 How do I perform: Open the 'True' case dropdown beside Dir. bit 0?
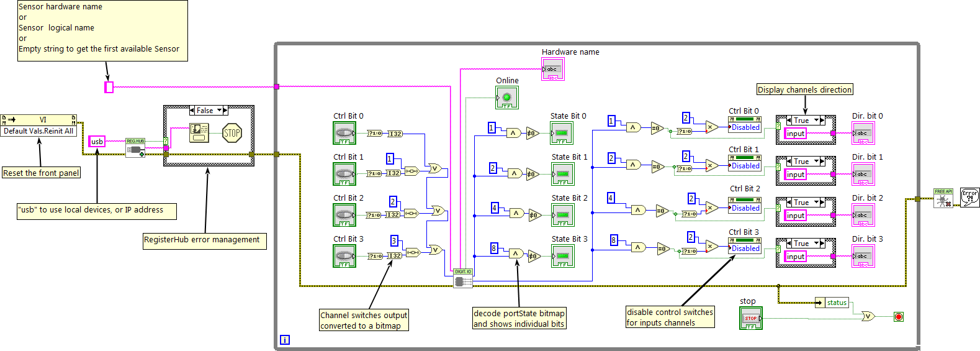[x=817, y=121]
